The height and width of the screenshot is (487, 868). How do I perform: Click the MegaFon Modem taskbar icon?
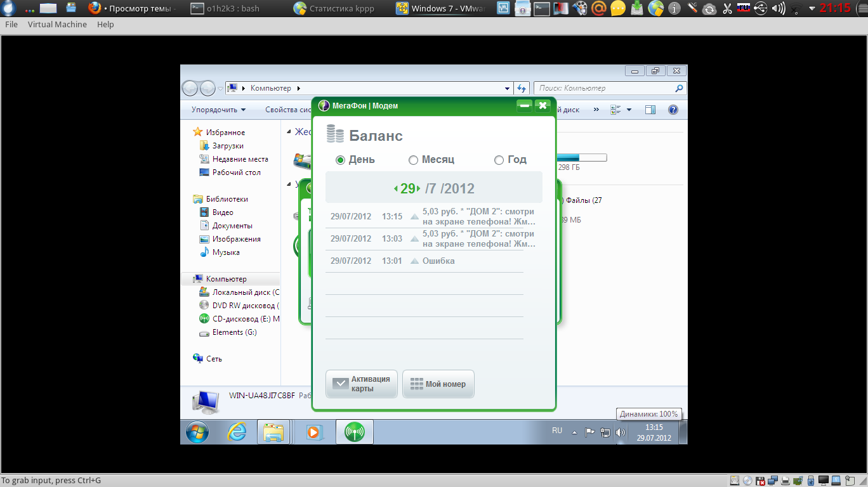click(x=354, y=432)
